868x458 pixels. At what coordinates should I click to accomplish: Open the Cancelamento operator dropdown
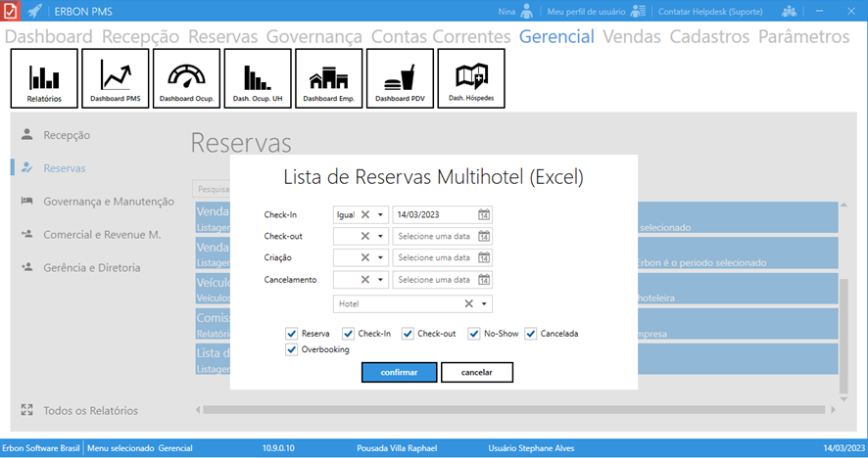(x=381, y=280)
